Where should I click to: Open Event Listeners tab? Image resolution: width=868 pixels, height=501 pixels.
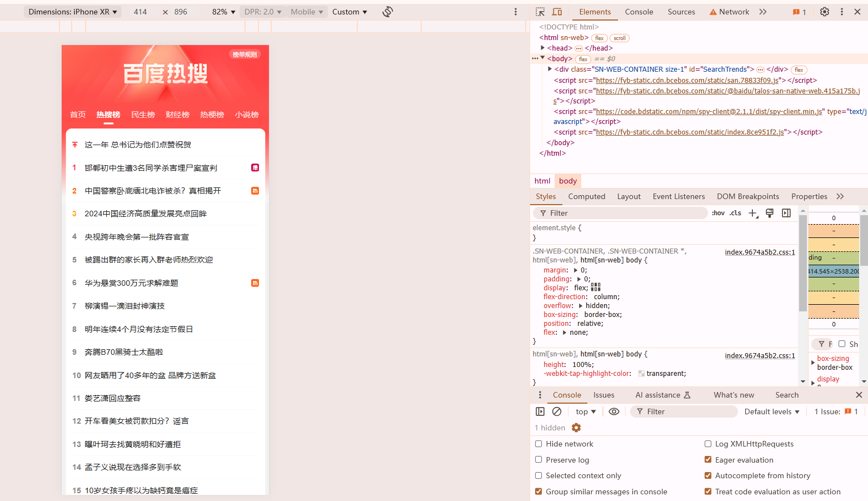679,196
